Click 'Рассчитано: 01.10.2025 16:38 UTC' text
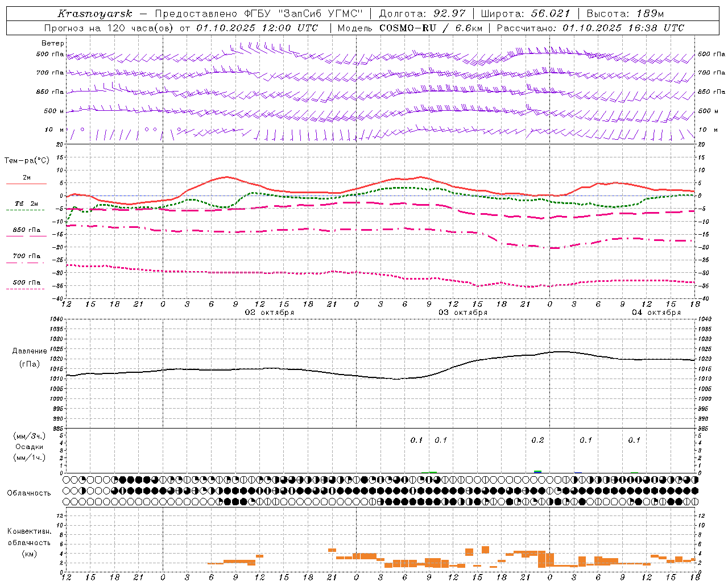The image size is (728, 582). [590, 28]
